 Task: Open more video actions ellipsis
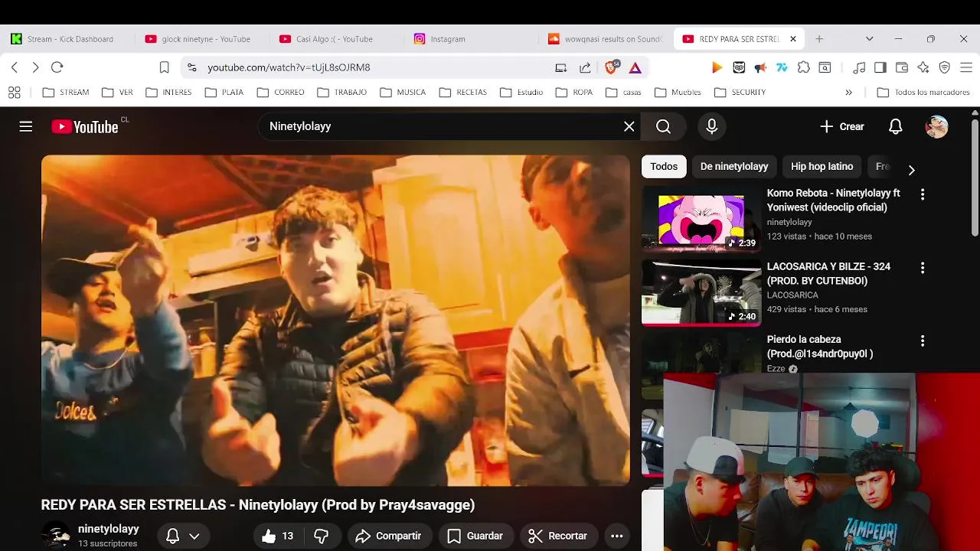click(x=616, y=536)
